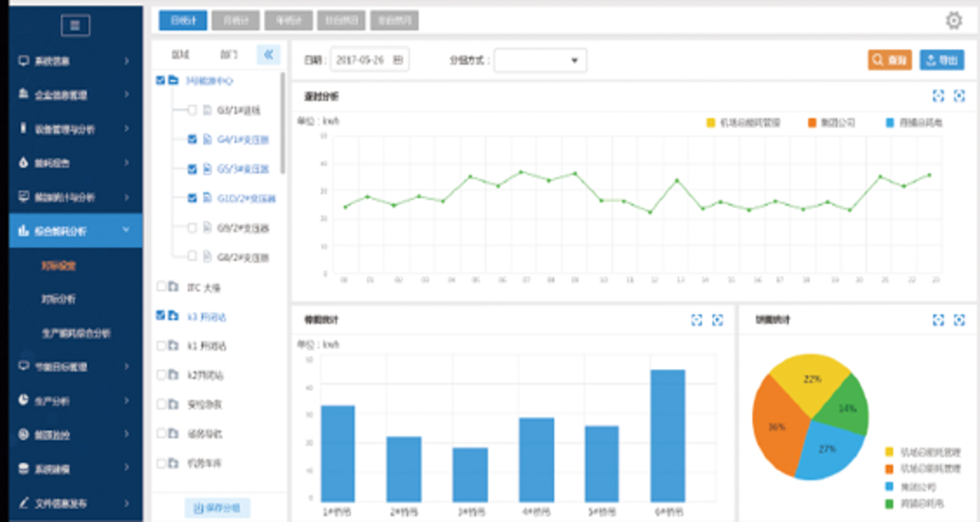Click the yellow legend swatch above line chart

click(x=710, y=122)
